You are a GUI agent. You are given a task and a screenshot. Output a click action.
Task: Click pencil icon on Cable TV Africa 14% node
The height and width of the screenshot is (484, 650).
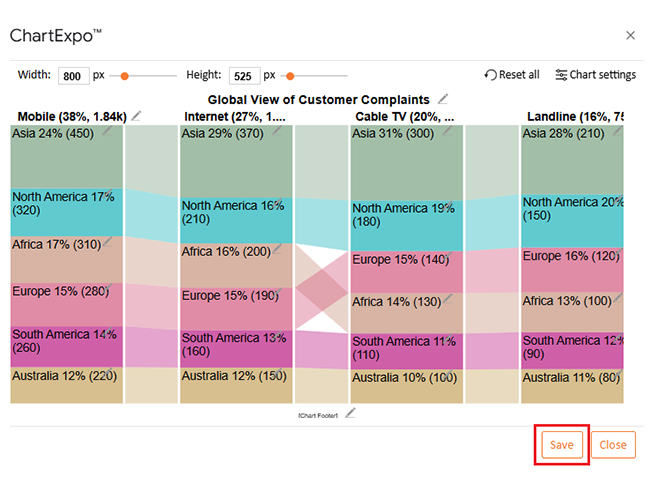tap(447, 298)
